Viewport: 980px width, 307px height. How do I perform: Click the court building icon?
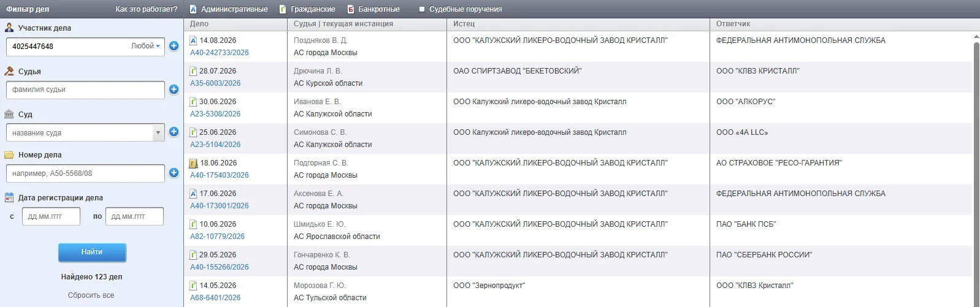click(9, 114)
